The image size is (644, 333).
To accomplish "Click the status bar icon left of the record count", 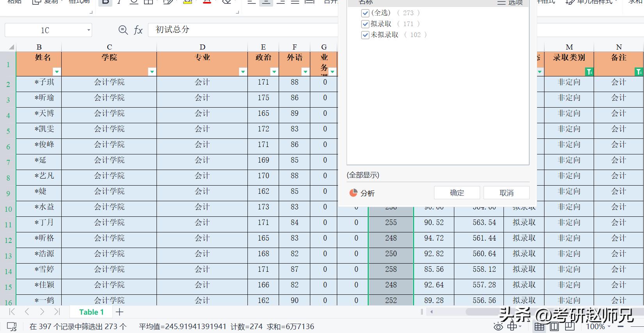I will [x=12, y=327].
